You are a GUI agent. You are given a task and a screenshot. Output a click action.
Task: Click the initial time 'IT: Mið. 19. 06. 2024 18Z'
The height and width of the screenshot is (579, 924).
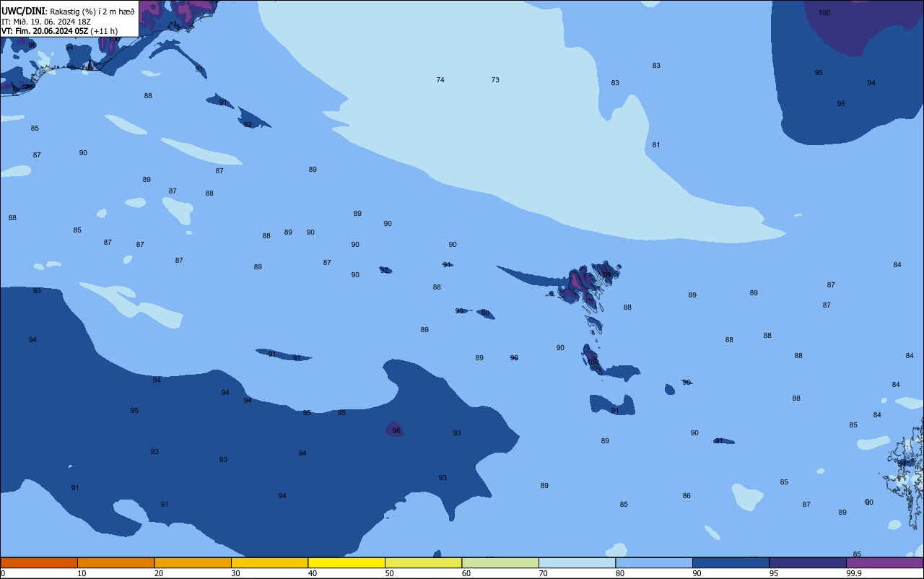click(x=46, y=21)
